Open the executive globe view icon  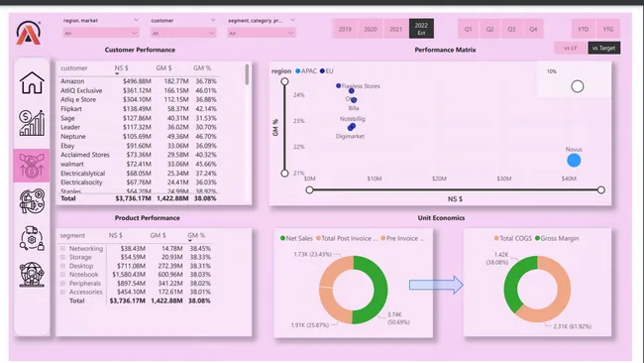coord(32,274)
